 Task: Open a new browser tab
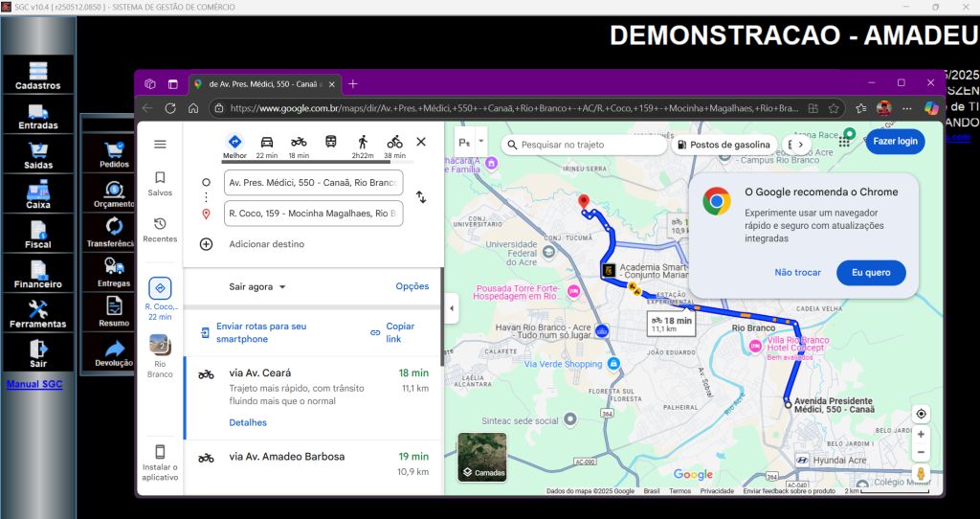pyautogui.click(x=353, y=84)
